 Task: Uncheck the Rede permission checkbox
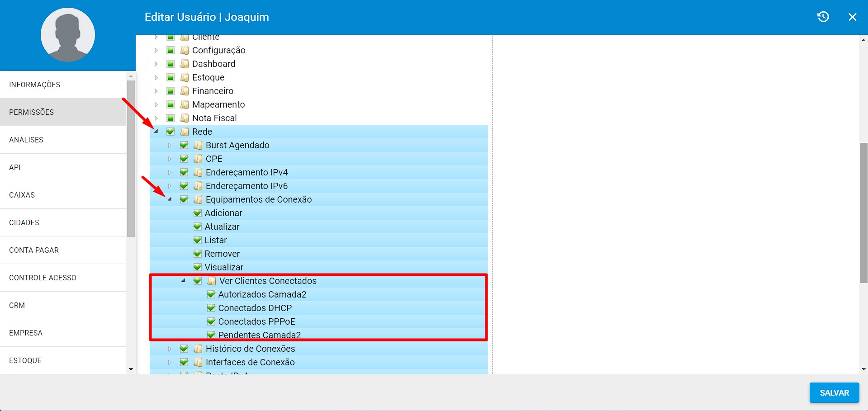coord(171,132)
